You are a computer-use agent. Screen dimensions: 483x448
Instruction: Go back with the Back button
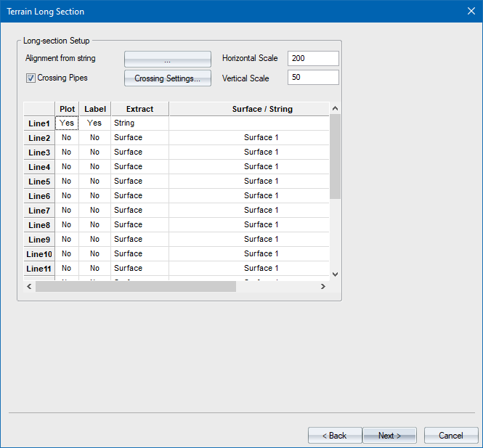tap(335, 435)
